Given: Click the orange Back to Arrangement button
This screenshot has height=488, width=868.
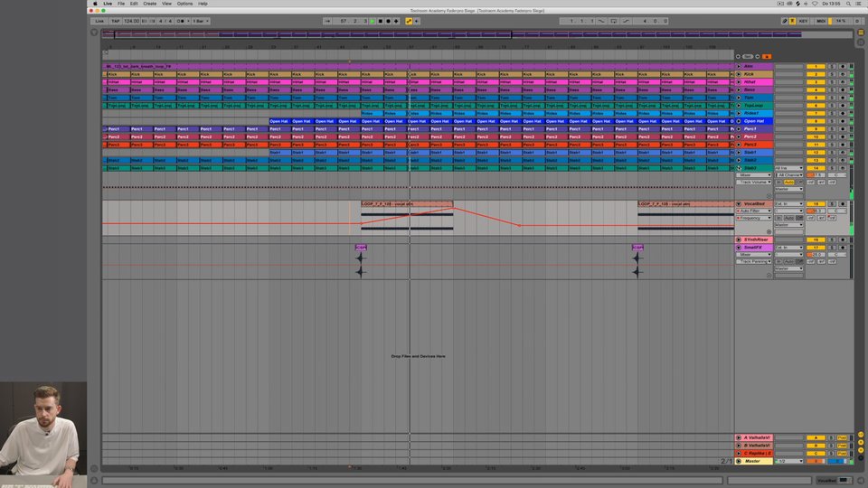Looking at the screenshot, I should [767, 56].
